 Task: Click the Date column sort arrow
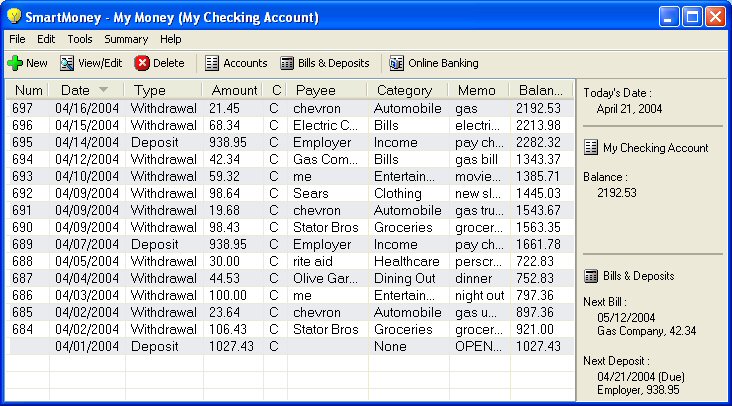point(104,89)
